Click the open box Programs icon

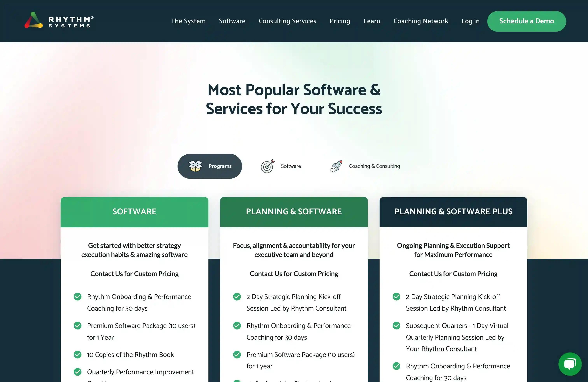[195, 166]
